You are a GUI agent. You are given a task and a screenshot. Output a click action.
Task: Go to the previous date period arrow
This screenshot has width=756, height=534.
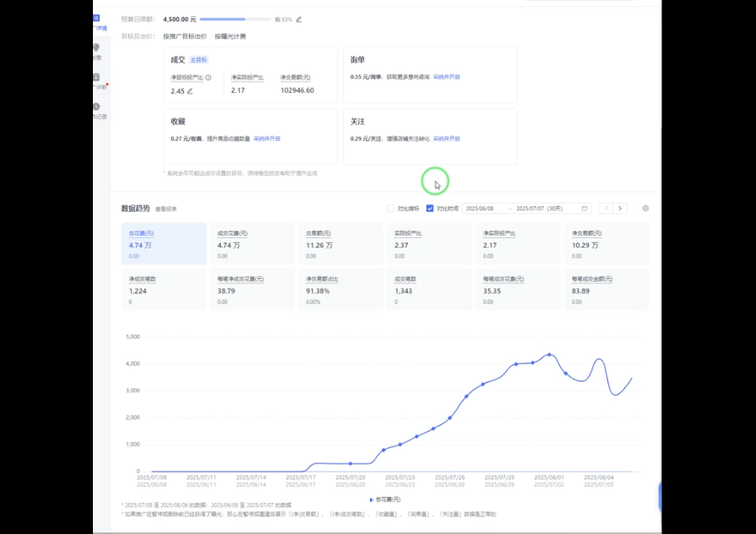tap(606, 208)
